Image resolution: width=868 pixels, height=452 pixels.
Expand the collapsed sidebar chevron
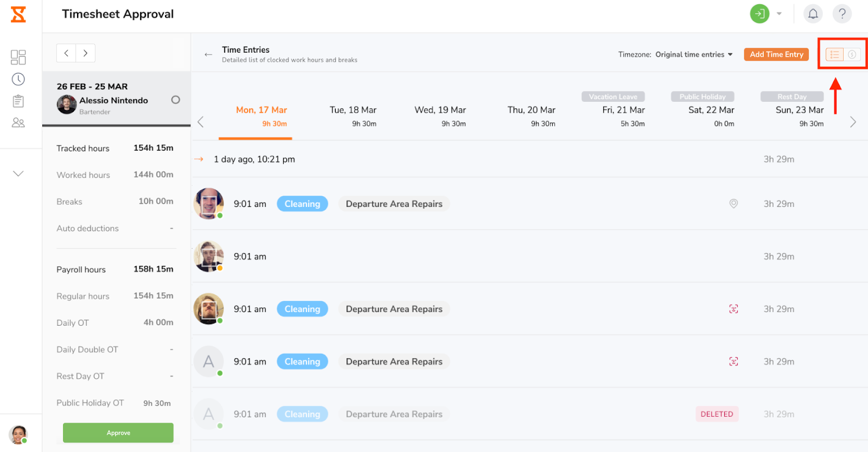pyautogui.click(x=18, y=173)
